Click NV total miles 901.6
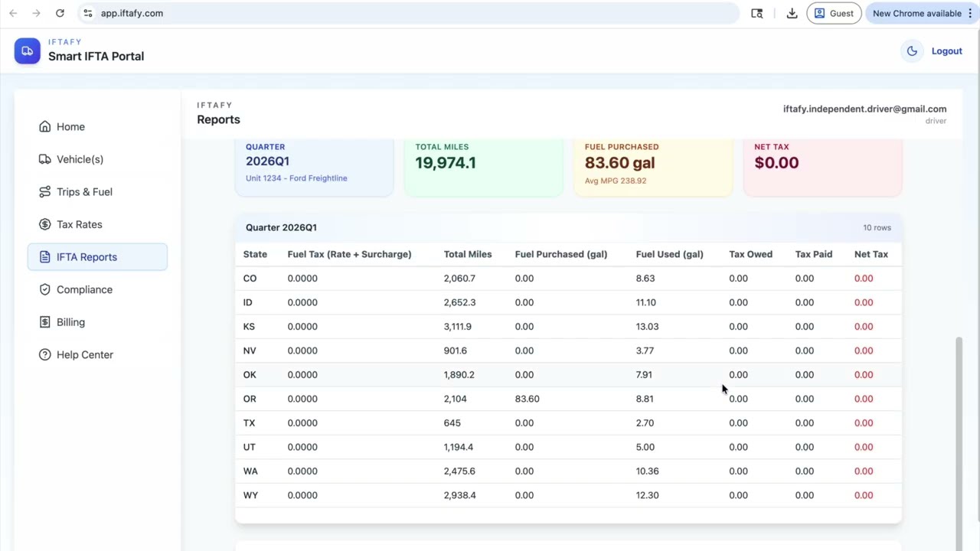The width and height of the screenshot is (980, 551). (x=455, y=350)
